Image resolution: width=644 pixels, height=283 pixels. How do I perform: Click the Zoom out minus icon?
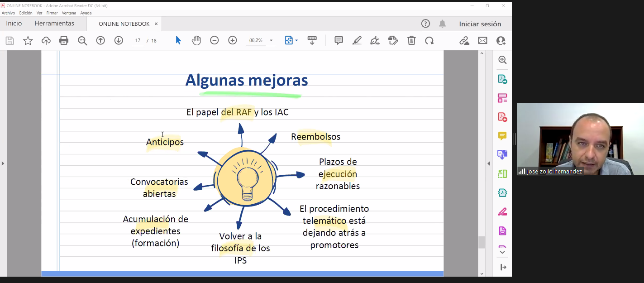pyautogui.click(x=215, y=41)
